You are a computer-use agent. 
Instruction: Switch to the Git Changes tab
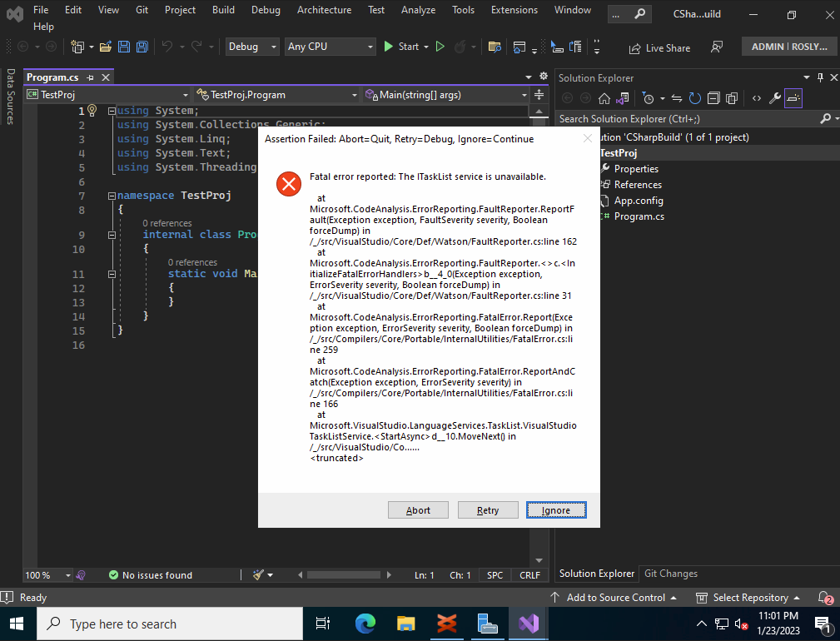671,574
